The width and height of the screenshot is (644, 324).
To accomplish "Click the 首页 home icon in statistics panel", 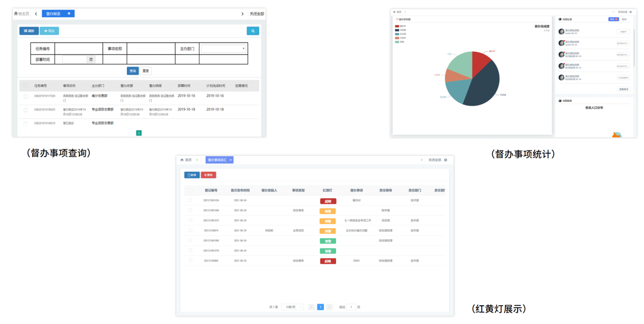I will point(394,12).
